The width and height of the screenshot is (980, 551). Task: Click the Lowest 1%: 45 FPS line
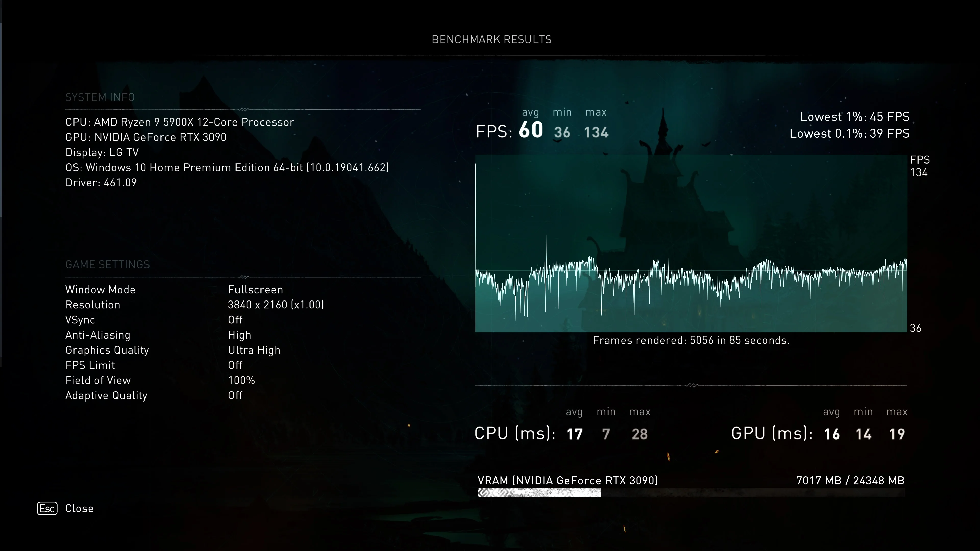click(x=855, y=117)
